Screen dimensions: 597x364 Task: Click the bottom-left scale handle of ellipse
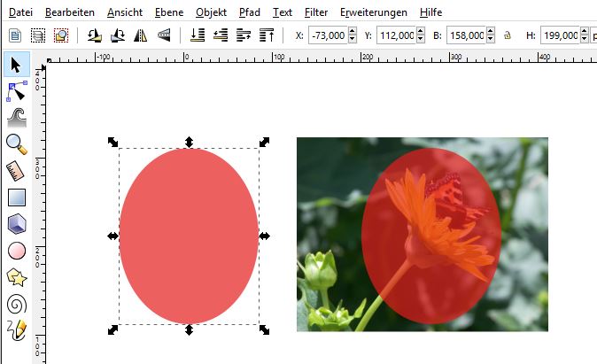[112, 329]
